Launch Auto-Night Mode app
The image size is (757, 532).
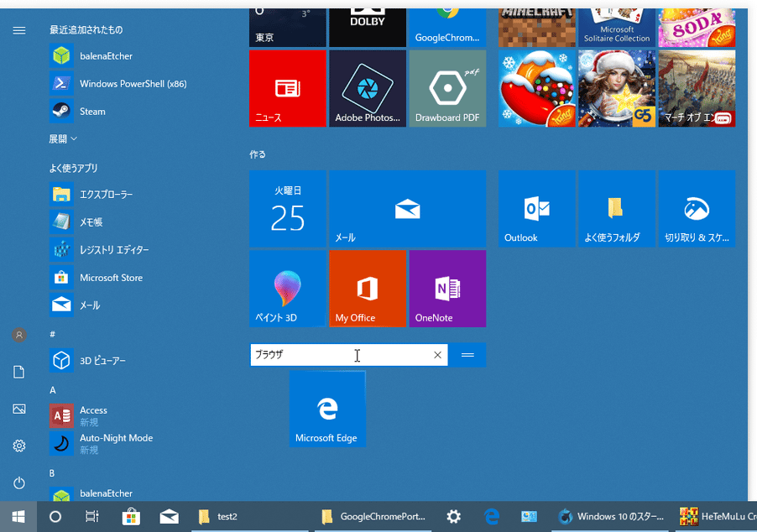pyautogui.click(x=102, y=443)
